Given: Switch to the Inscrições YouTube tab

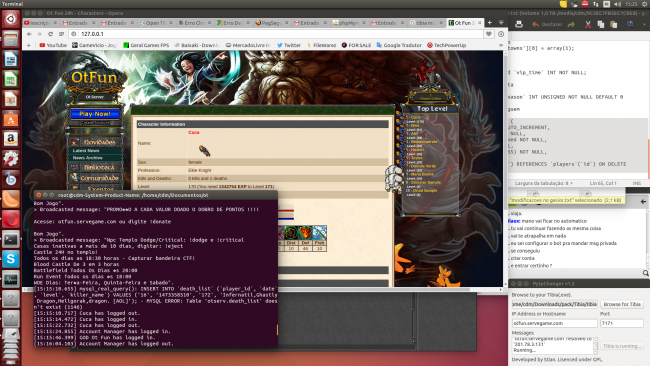Looking at the screenshot, I should [40, 23].
